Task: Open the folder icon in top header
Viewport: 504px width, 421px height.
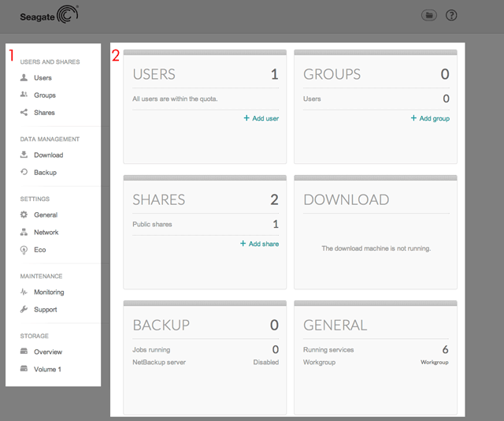Action: coord(429,15)
